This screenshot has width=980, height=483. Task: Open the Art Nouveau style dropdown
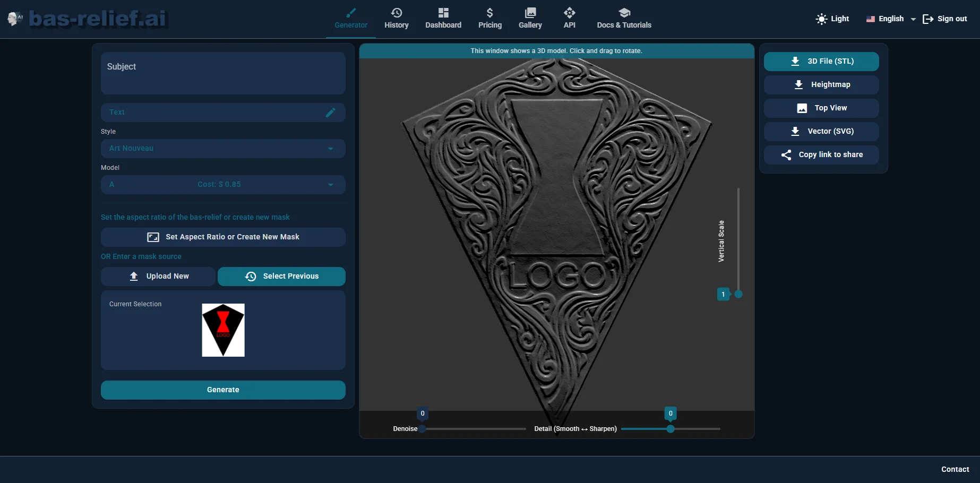223,149
